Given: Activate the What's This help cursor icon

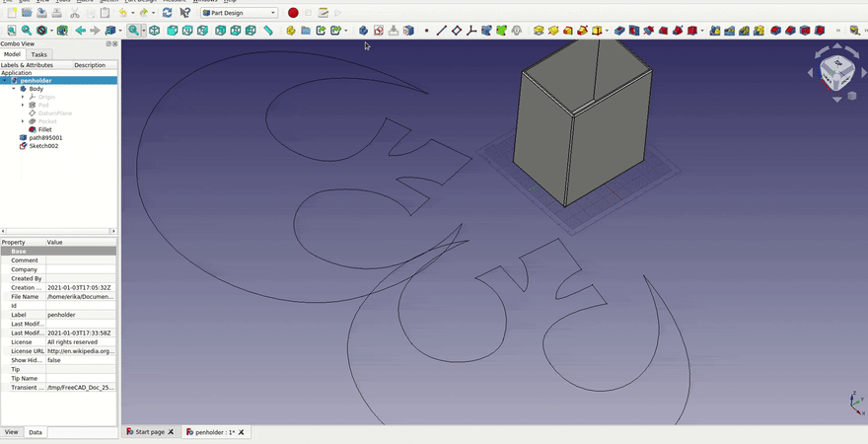Looking at the screenshot, I should 184,13.
